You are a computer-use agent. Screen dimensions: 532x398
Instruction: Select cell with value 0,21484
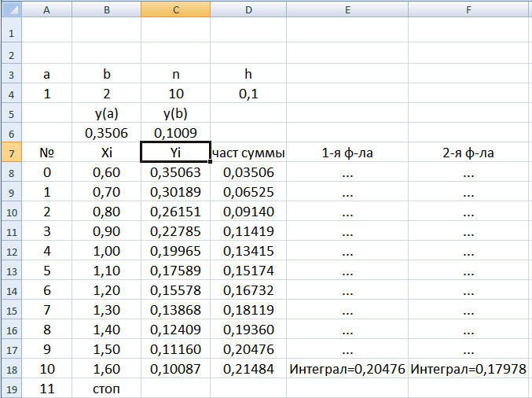tap(248, 369)
